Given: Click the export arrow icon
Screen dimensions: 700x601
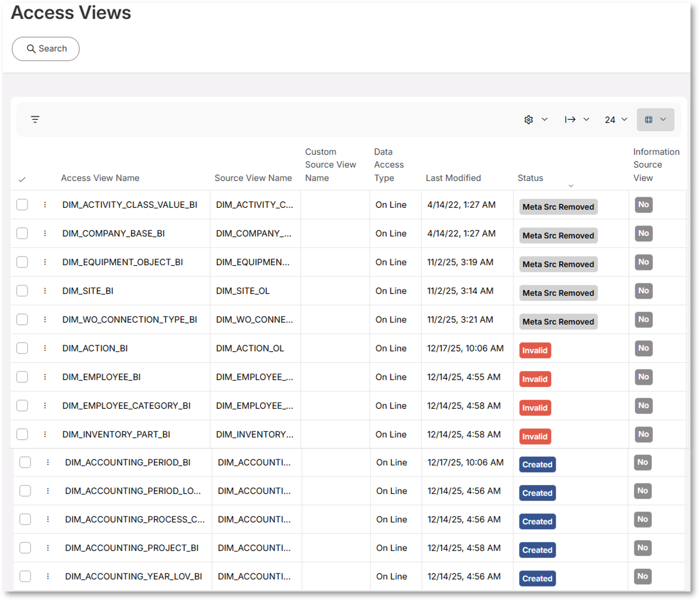Looking at the screenshot, I should click(570, 120).
